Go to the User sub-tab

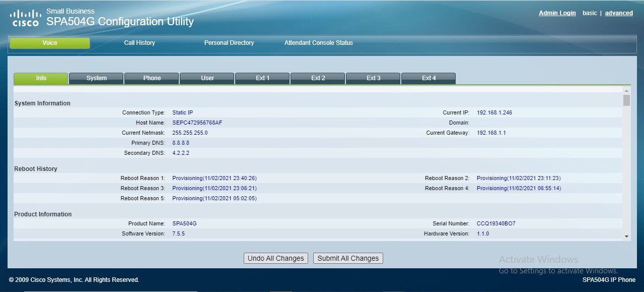(x=207, y=78)
